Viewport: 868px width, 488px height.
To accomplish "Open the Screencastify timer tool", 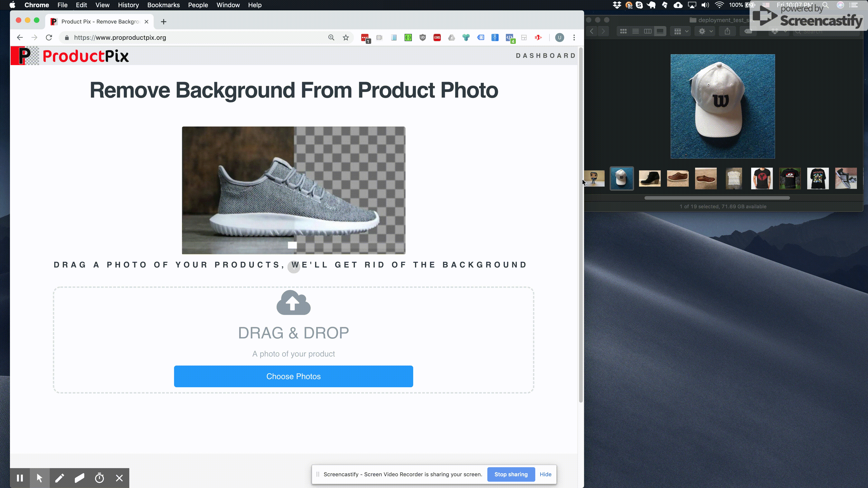I will tap(99, 478).
